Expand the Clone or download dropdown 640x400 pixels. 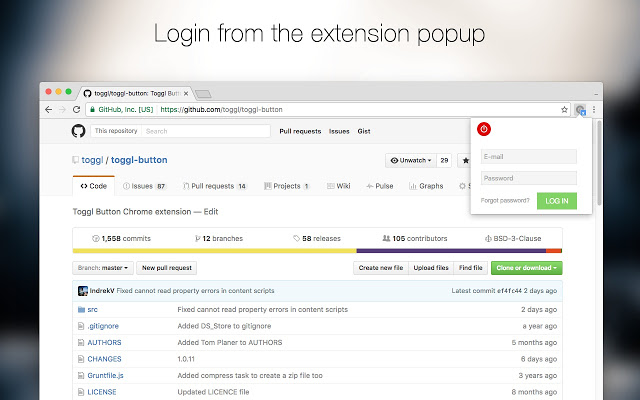coord(527,268)
